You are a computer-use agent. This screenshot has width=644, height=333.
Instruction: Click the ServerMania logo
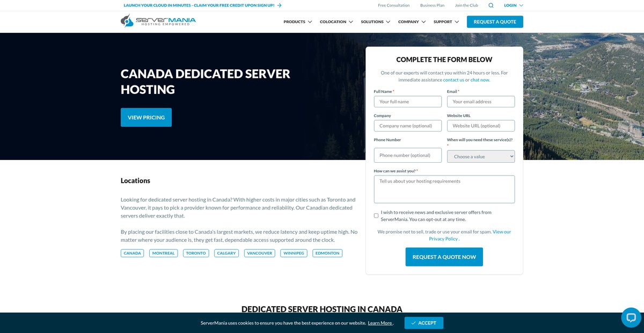(x=158, y=21)
